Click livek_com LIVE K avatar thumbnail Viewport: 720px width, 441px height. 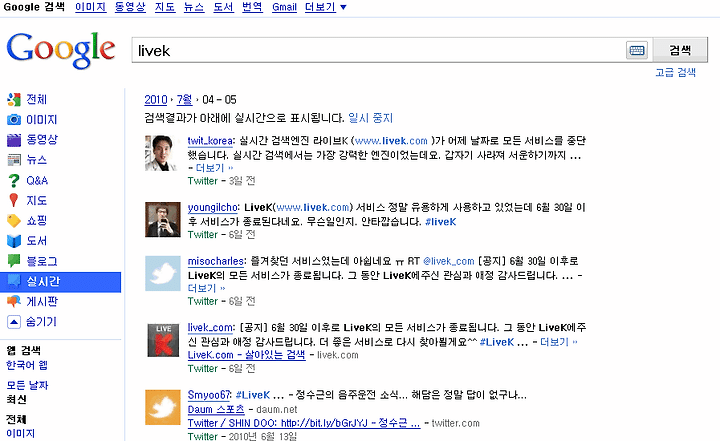(x=163, y=340)
